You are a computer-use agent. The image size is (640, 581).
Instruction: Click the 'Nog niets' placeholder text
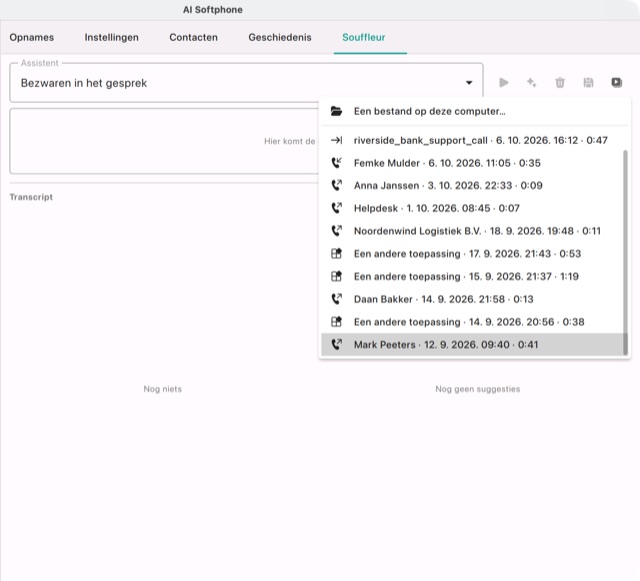click(162, 389)
